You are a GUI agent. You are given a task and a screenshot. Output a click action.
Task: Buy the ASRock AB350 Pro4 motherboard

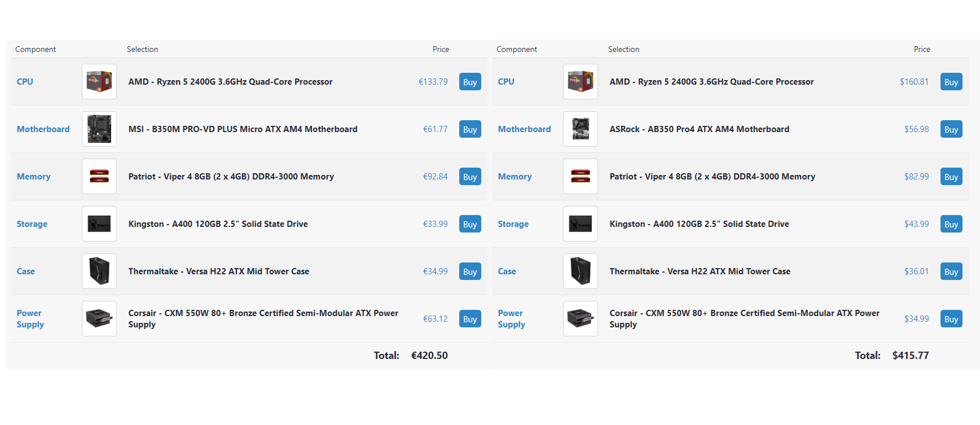[x=951, y=129]
